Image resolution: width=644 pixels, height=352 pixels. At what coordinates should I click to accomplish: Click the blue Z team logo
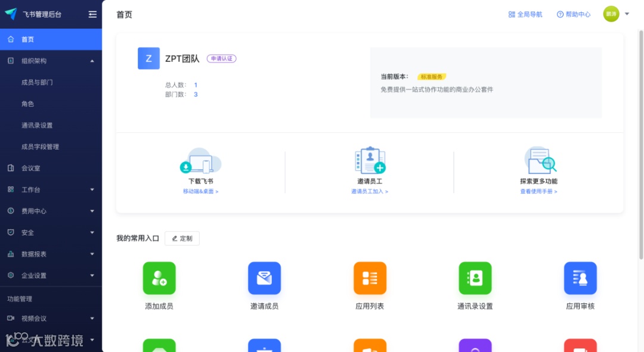148,58
